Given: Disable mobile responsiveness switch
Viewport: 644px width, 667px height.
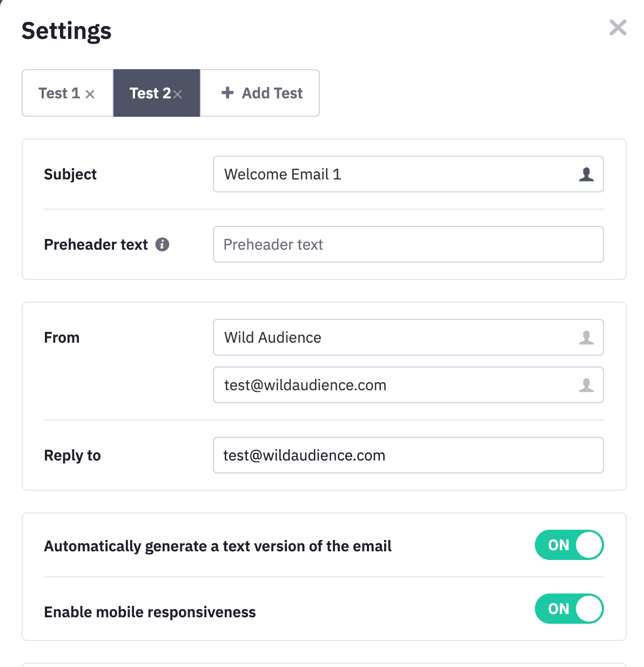Looking at the screenshot, I should (569, 609).
